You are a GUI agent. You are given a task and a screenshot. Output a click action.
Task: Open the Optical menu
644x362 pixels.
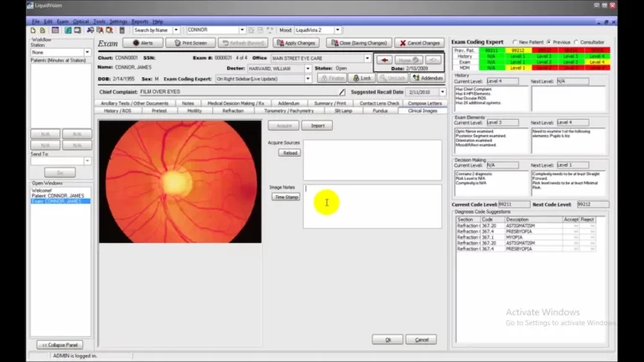point(80,21)
